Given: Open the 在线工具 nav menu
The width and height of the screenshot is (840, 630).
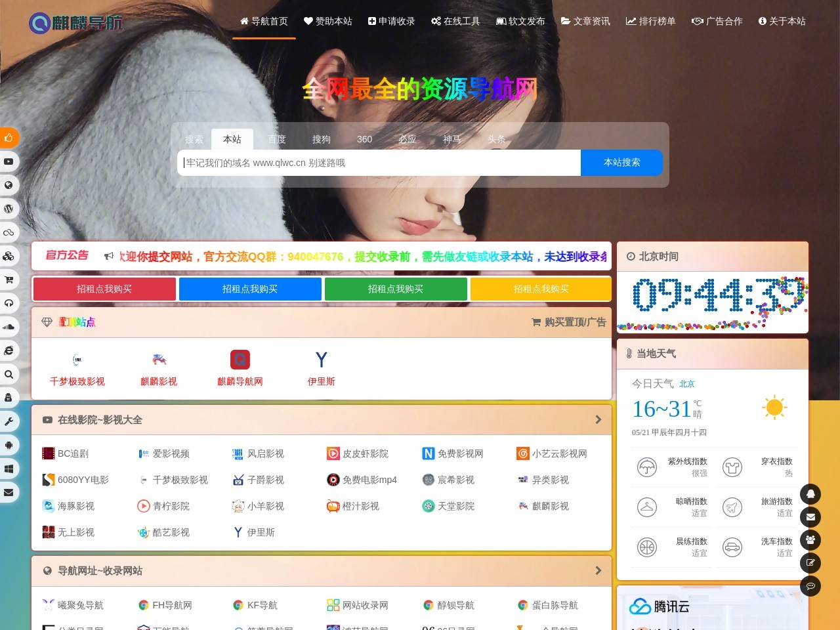Looking at the screenshot, I should [455, 21].
